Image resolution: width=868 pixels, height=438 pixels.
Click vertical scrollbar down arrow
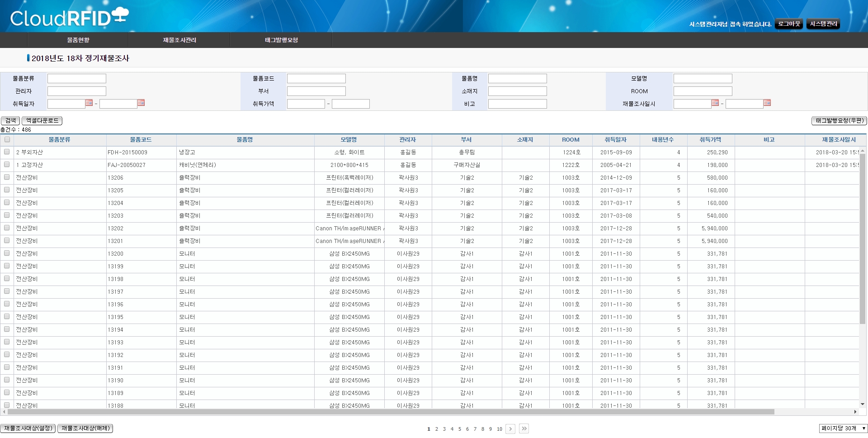863,404
